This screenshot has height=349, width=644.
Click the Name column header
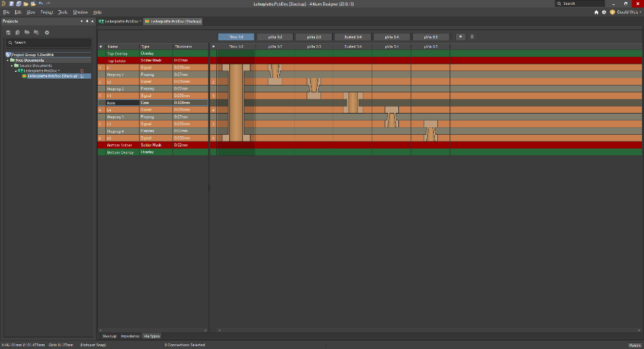pos(123,47)
